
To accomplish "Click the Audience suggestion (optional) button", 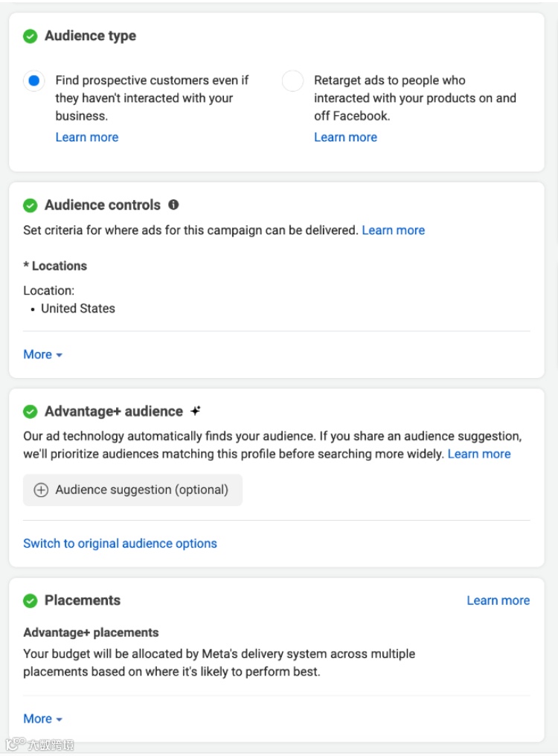I will (133, 490).
